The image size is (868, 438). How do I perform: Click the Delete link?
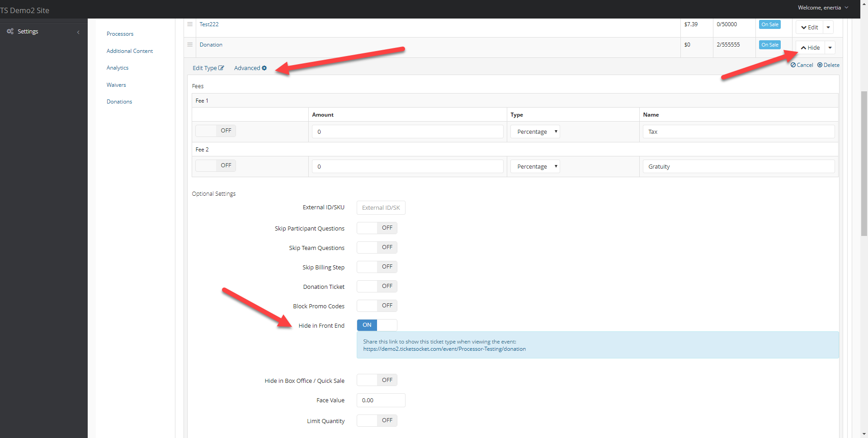pyautogui.click(x=828, y=65)
